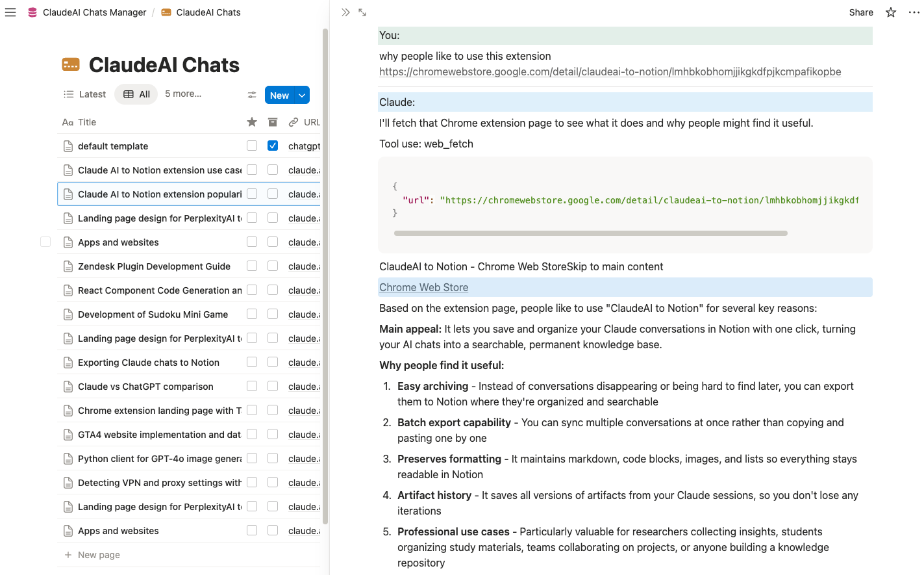Open the page options with the ellipsis icon
The width and height of the screenshot is (924, 575).
(914, 12)
